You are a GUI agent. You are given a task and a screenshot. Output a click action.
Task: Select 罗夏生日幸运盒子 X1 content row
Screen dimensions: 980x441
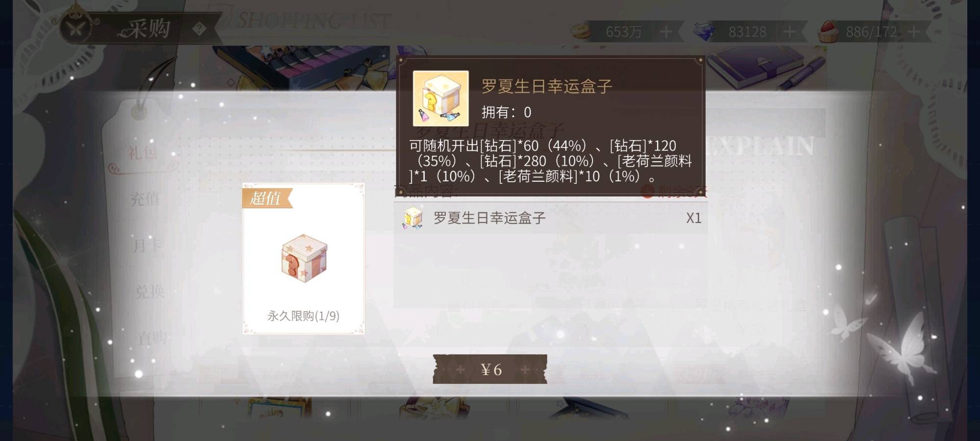click(x=551, y=218)
